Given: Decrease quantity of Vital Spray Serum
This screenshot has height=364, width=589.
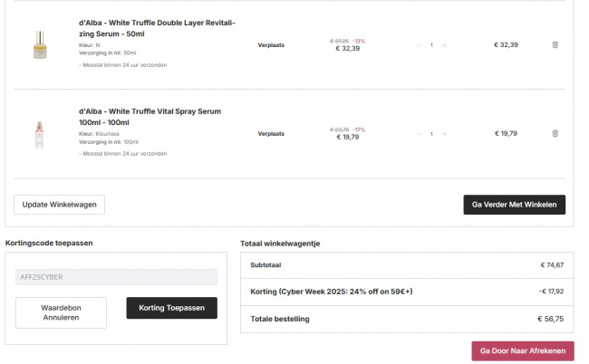Looking at the screenshot, I should click(419, 133).
